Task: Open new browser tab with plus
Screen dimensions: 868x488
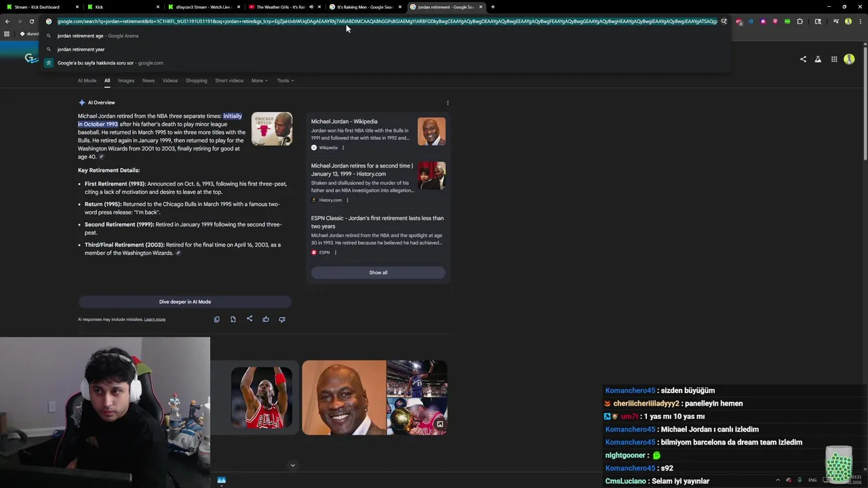Action: pos(493,7)
